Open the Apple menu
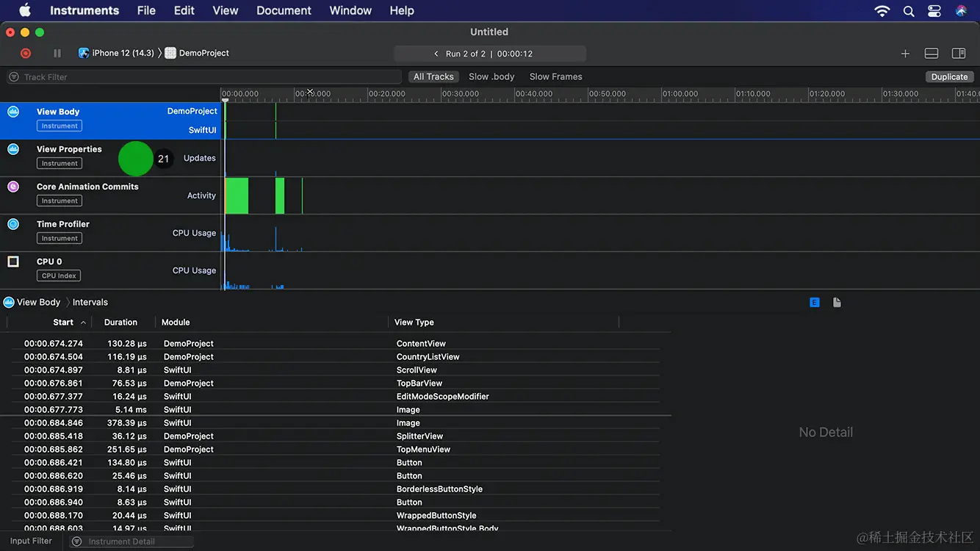The height and width of the screenshot is (551, 980). [x=25, y=10]
